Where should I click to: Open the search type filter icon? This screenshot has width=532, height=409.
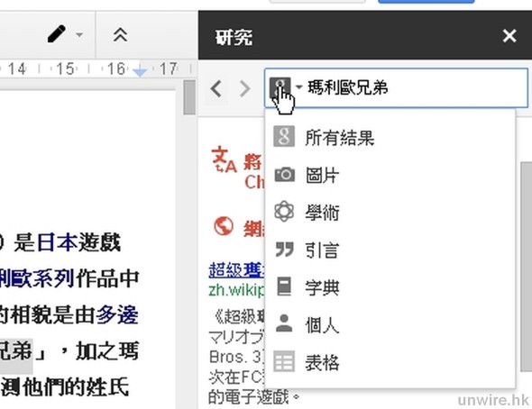coord(280,87)
